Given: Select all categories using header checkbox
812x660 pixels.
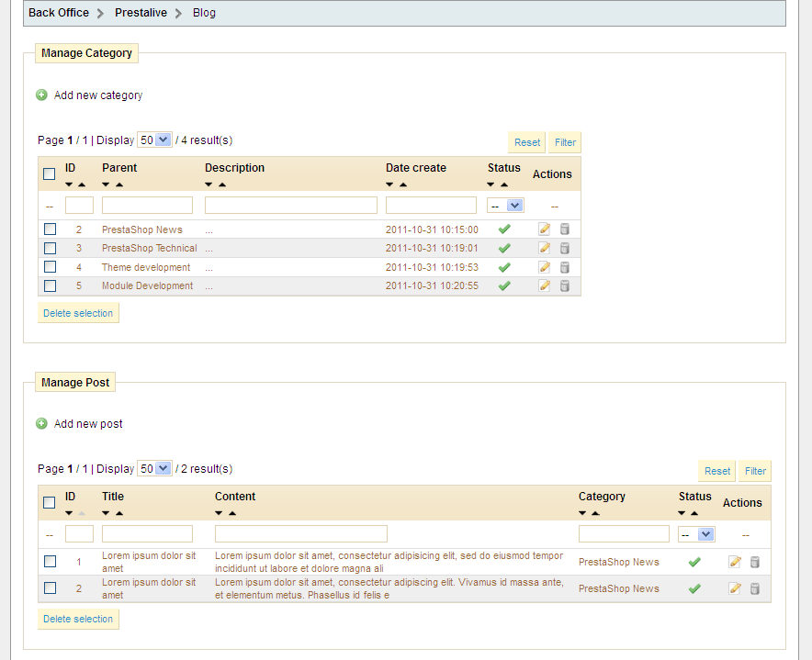Looking at the screenshot, I should click(x=50, y=173).
